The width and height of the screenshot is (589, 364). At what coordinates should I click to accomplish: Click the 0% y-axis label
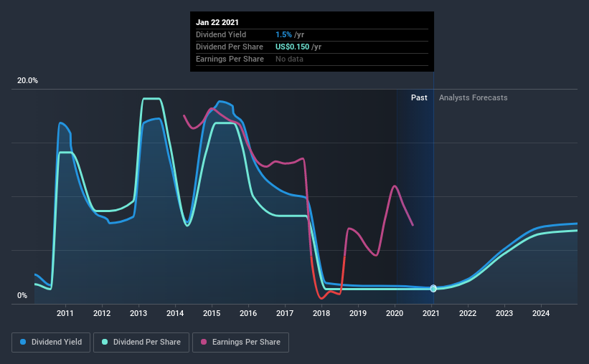click(22, 296)
